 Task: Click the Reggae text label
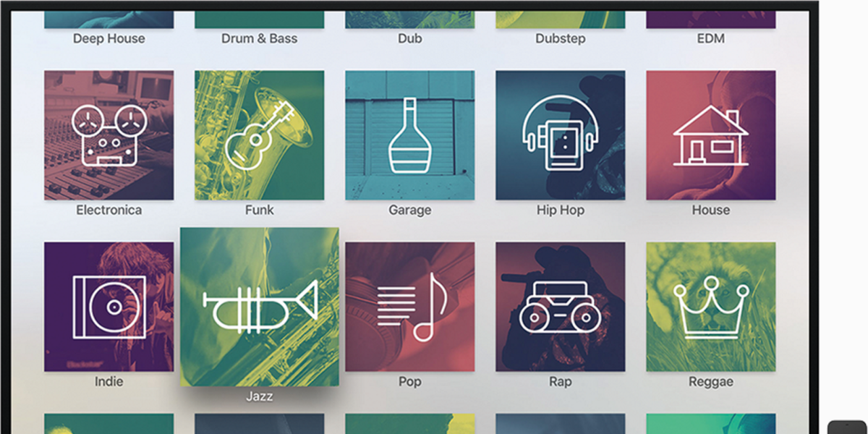click(711, 382)
